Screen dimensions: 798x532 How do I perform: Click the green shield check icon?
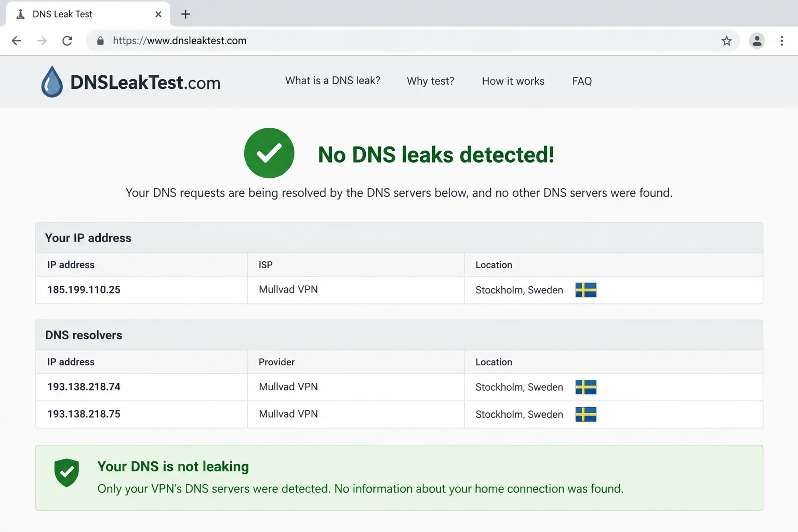tap(66, 473)
